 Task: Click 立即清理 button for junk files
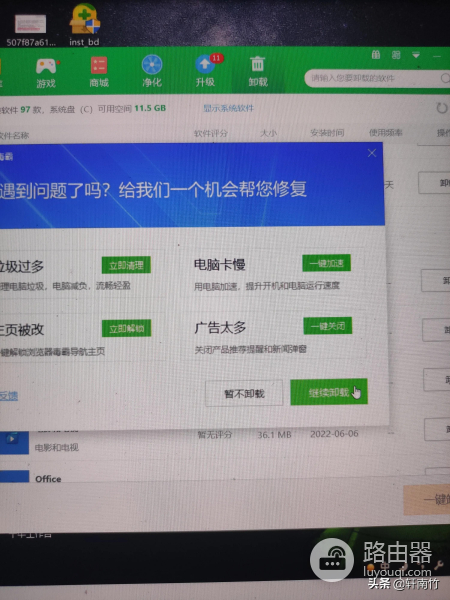126,265
